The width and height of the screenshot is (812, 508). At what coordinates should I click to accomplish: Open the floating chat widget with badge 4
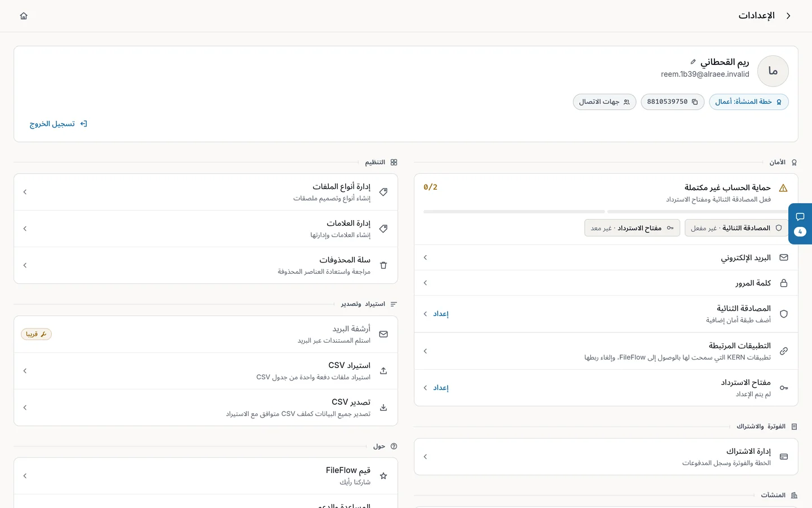800,224
